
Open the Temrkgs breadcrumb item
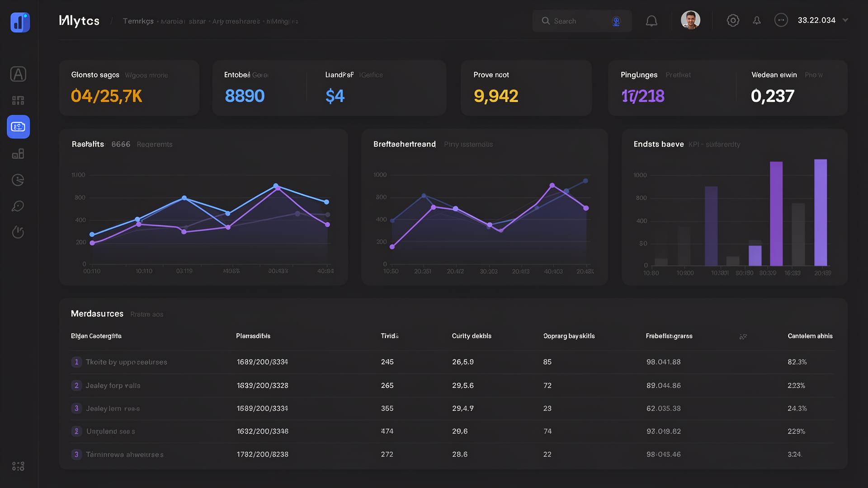tap(138, 21)
